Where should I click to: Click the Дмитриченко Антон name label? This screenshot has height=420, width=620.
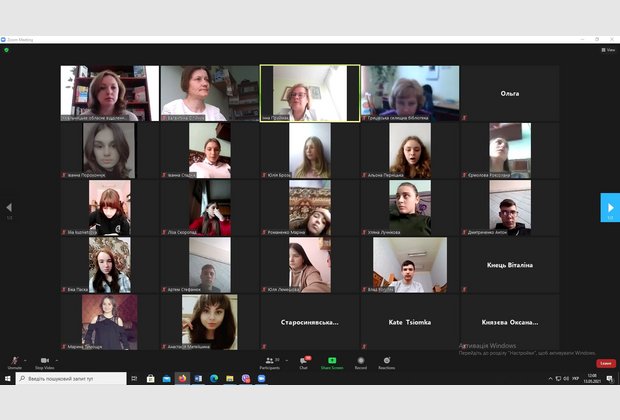pos(487,232)
